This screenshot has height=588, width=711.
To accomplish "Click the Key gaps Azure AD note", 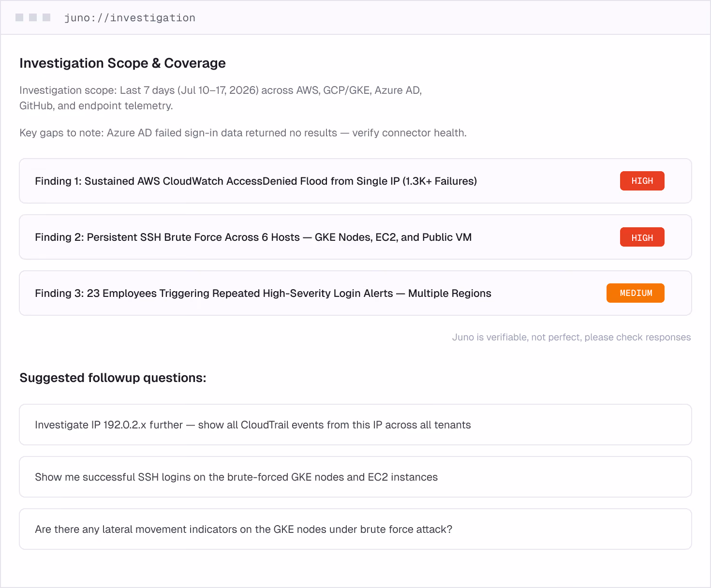I will 243,132.
